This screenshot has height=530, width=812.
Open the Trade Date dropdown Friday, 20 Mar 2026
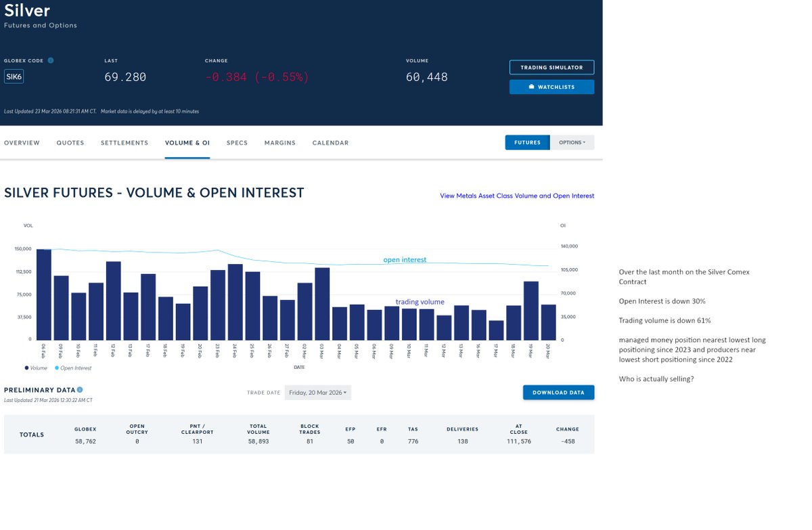[318, 393]
